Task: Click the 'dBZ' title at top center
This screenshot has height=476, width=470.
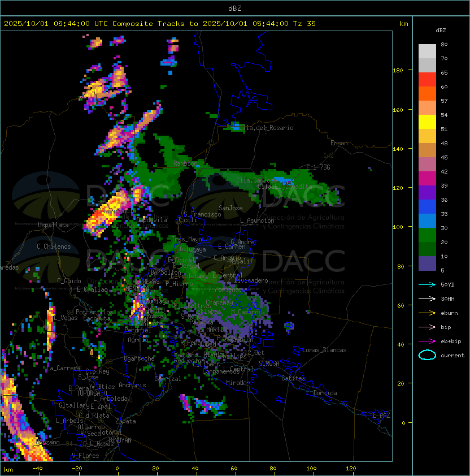Action: coord(235,8)
